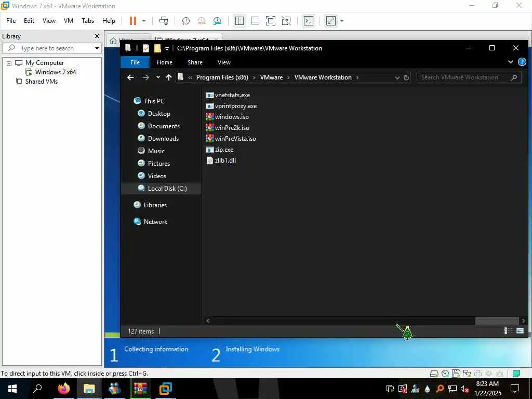Select winPreVista.iso file
Screen dimensions: 532x399
coord(231,138)
